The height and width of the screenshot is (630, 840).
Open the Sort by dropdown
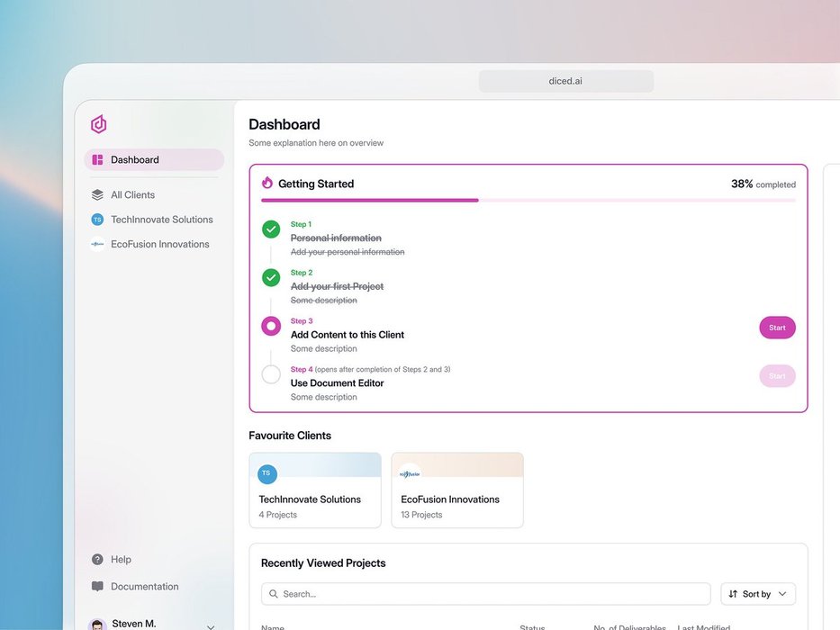click(x=758, y=594)
